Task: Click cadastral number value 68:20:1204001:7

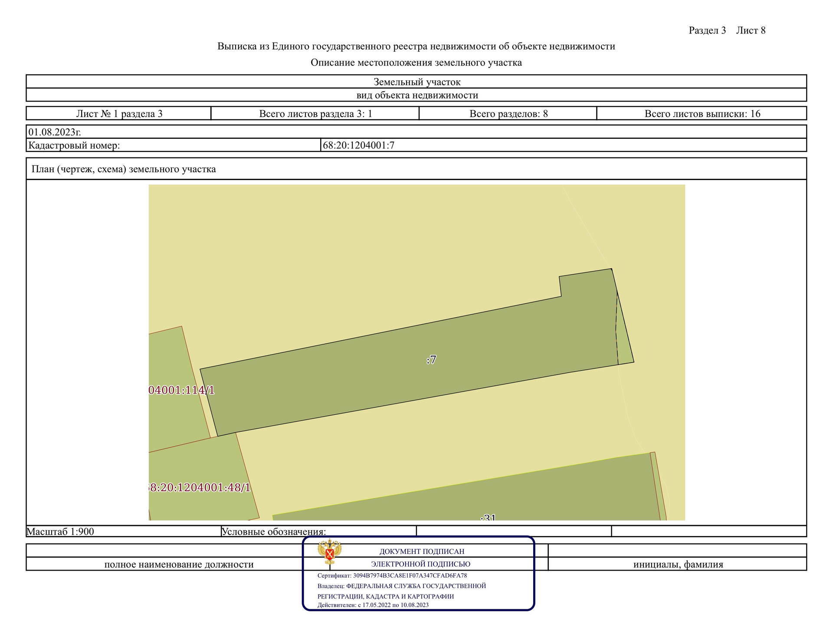Action: (x=358, y=145)
